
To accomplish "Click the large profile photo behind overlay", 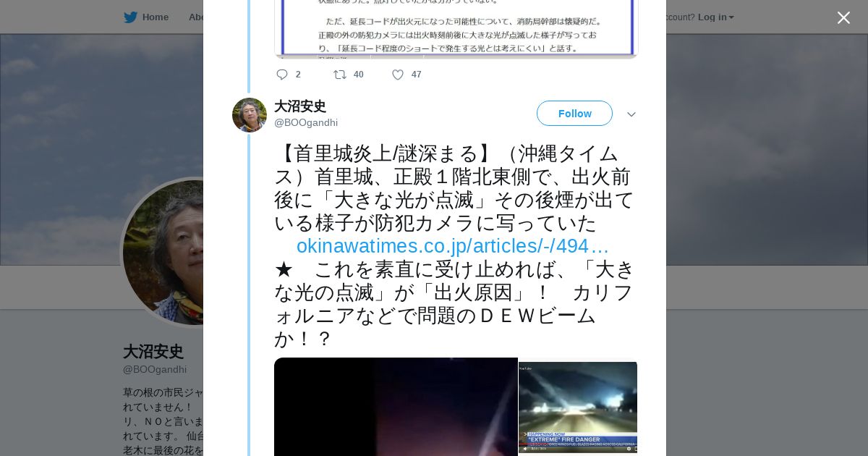I will 163,252.
